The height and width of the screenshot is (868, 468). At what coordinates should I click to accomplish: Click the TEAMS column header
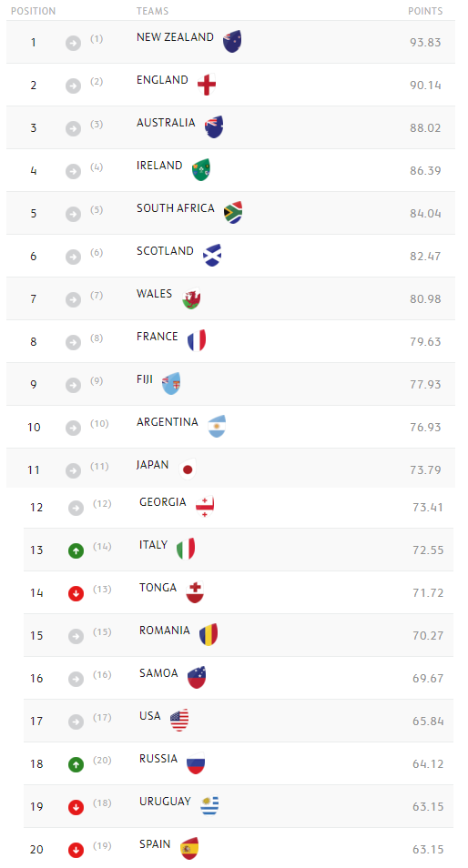(x=152, y=11)
